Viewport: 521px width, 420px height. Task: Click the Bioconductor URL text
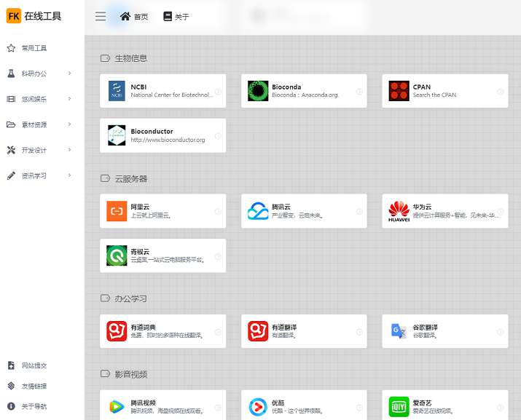point(168,140)
